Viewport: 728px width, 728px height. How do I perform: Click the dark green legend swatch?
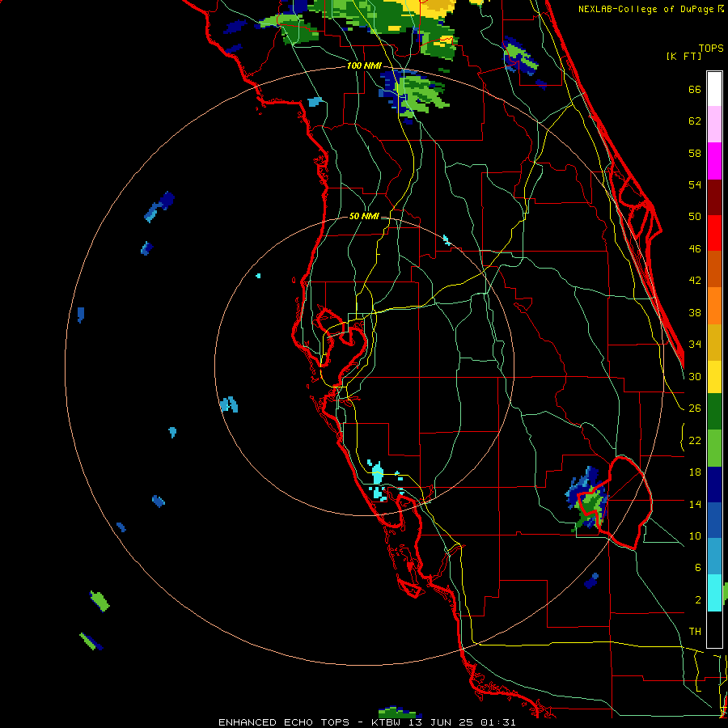714,412
